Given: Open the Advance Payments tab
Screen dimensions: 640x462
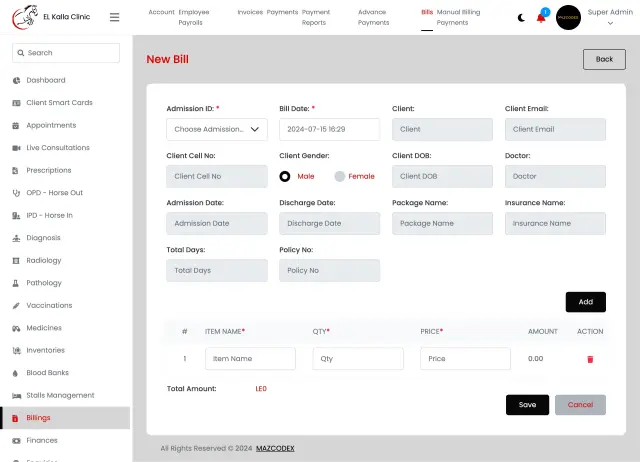Looking at the screenshot, I should point(373,18).
